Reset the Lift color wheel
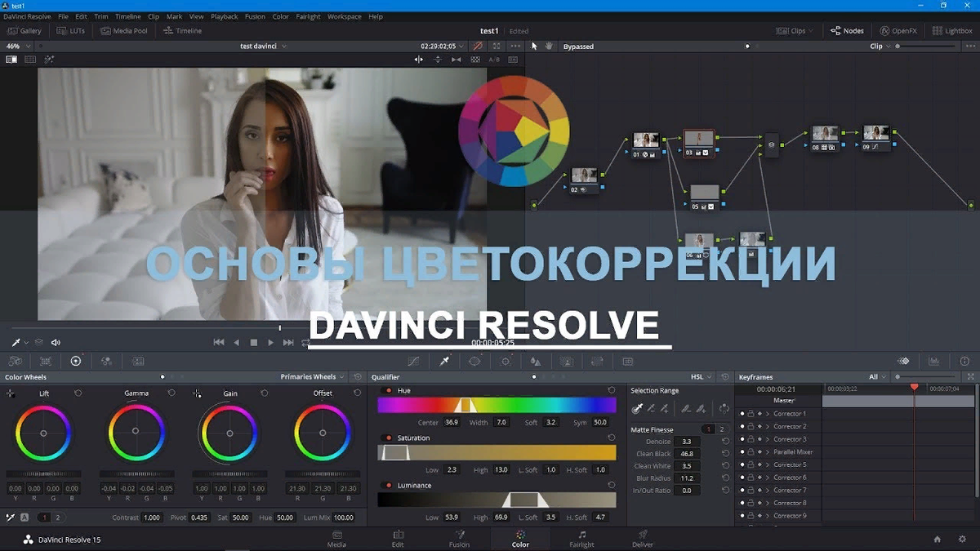 78,393
